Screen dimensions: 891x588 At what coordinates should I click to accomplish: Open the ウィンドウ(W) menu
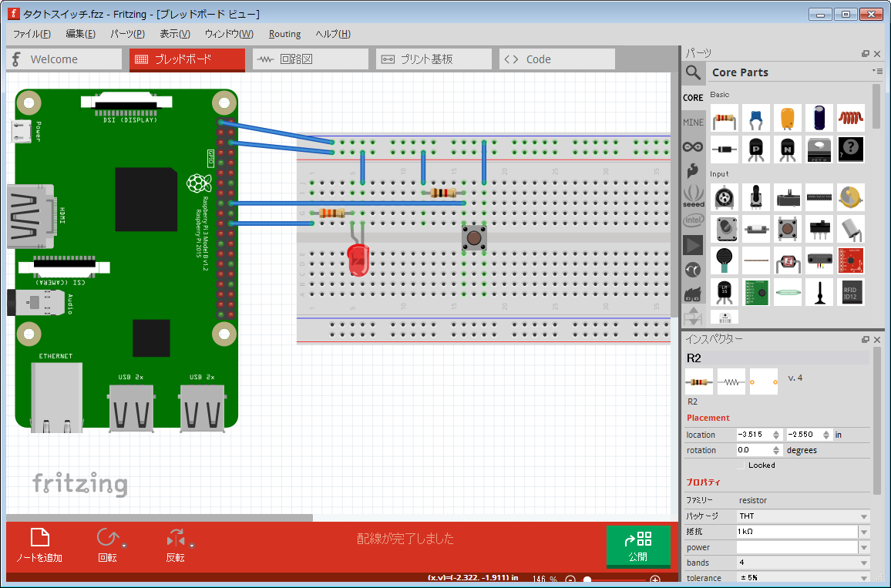(x=229, y=34)
